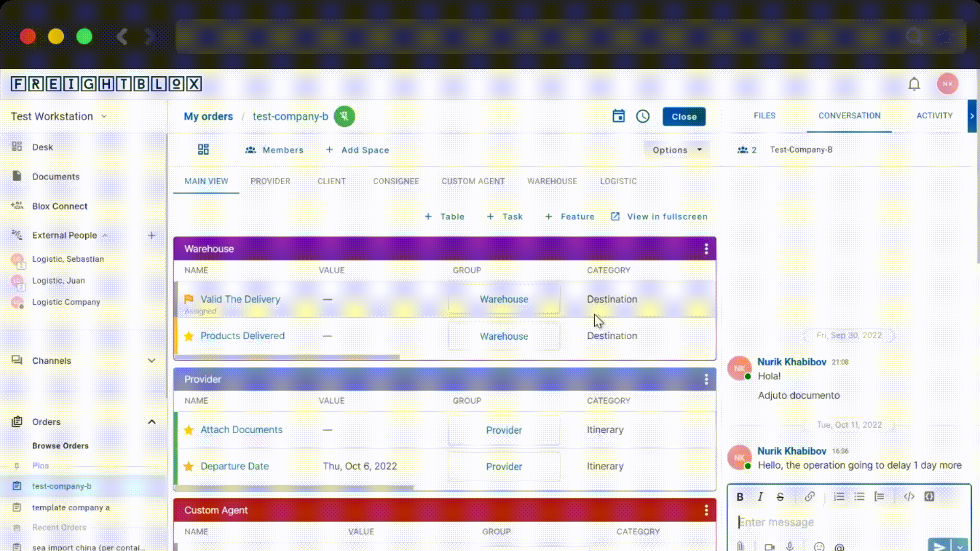This screenshot has height=551, width=980.
Task: Switch to the ACTIVITY tab
Action: 934,116
